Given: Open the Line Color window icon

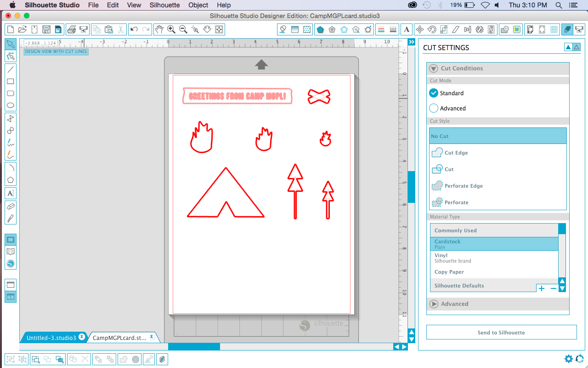Looking at the screenshot, I should (381, 29).
